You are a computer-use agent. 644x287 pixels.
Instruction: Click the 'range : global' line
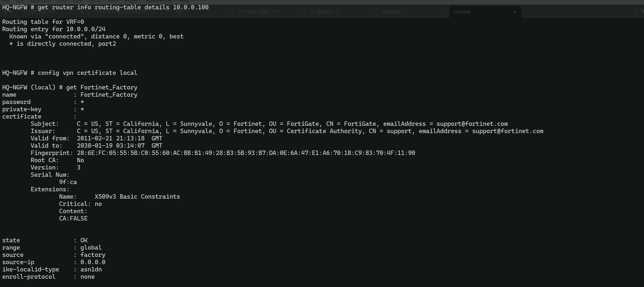coord(52,248)
